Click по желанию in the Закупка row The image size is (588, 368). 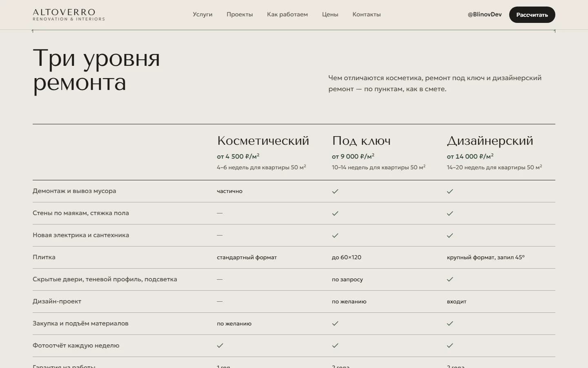tap(234, 324)
